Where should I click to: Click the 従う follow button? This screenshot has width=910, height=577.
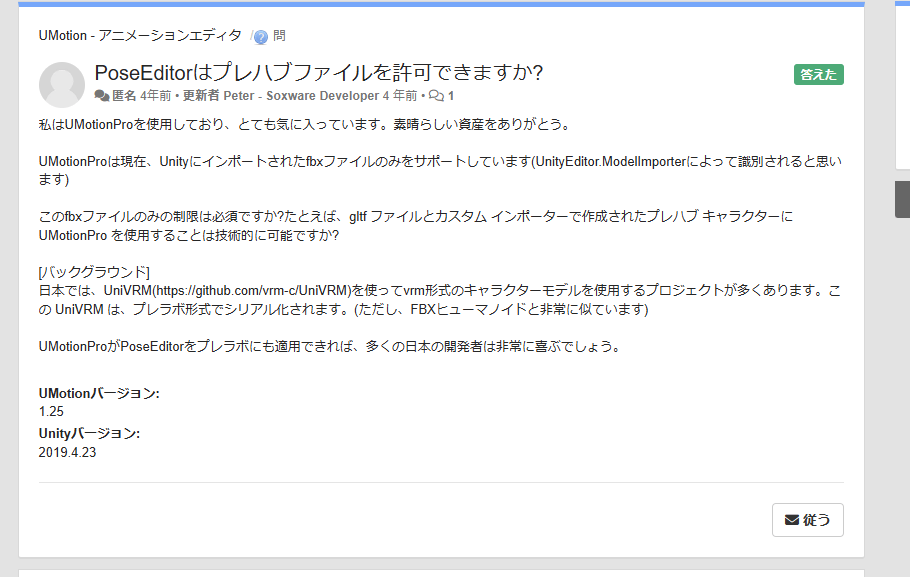pos(807,520)
